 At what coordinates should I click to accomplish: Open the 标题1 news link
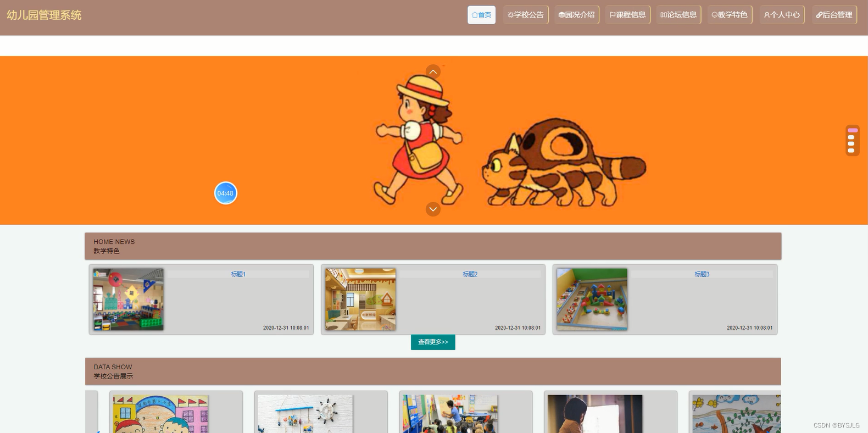tap(238, 274)
